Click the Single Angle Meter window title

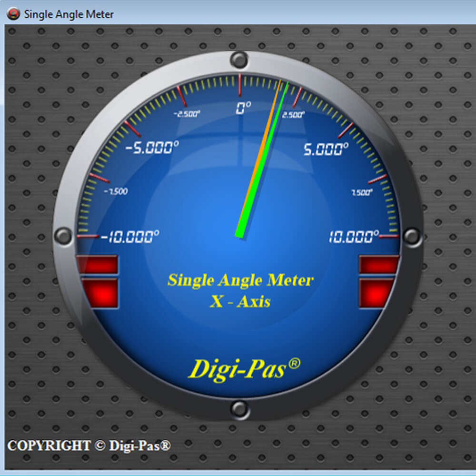[69, 14]
